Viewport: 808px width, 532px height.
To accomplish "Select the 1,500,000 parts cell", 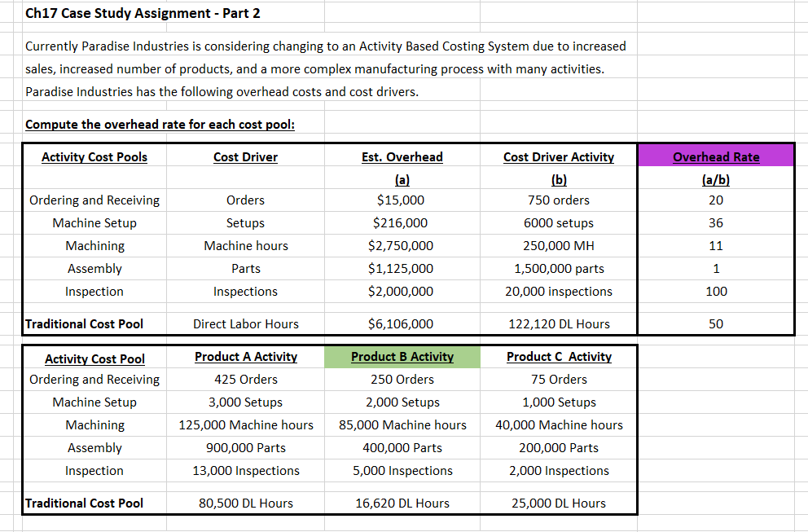I will coord(558,268).
